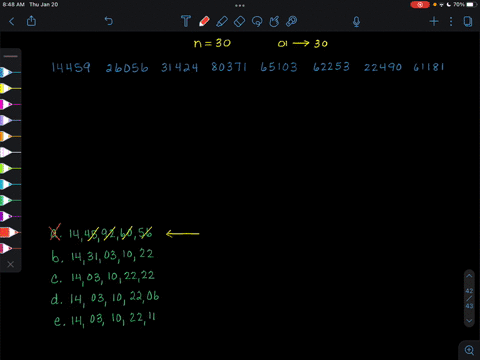Tap answer option b. 14, 31, 03, 10, 22

tap(103, 256)
